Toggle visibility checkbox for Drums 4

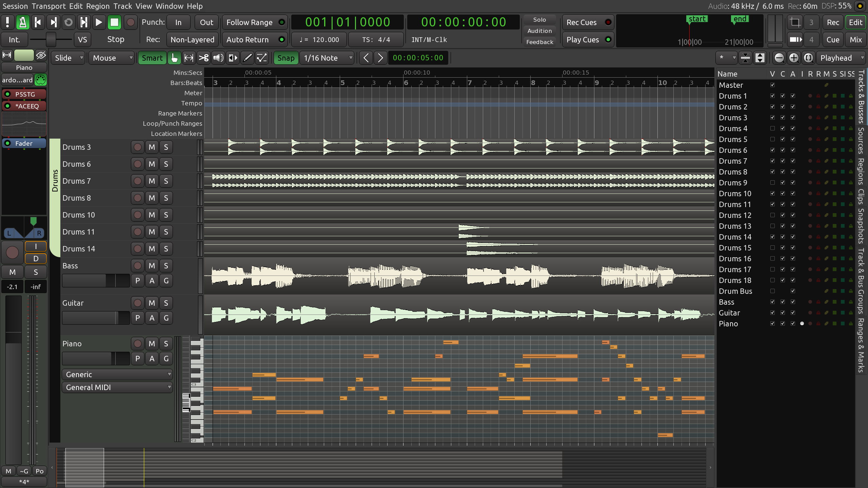pyautogui.click(x=772, y=128)
